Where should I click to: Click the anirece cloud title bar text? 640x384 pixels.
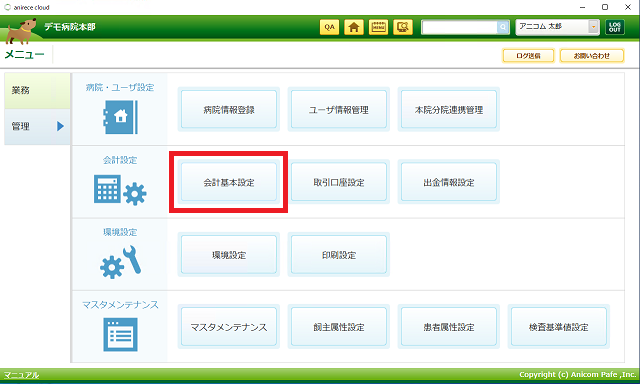31,7
